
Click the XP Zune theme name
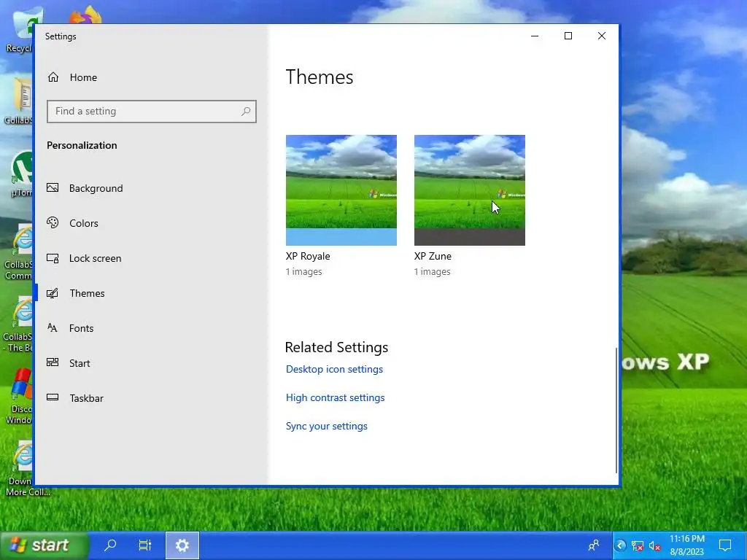(433, 256)
